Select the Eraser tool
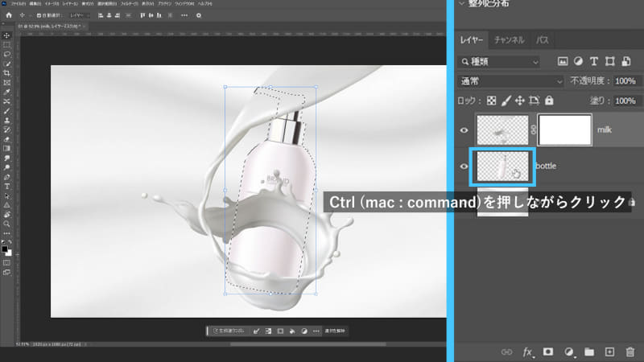644x362 pixels. pyautogui.click(x=6, y=139)
